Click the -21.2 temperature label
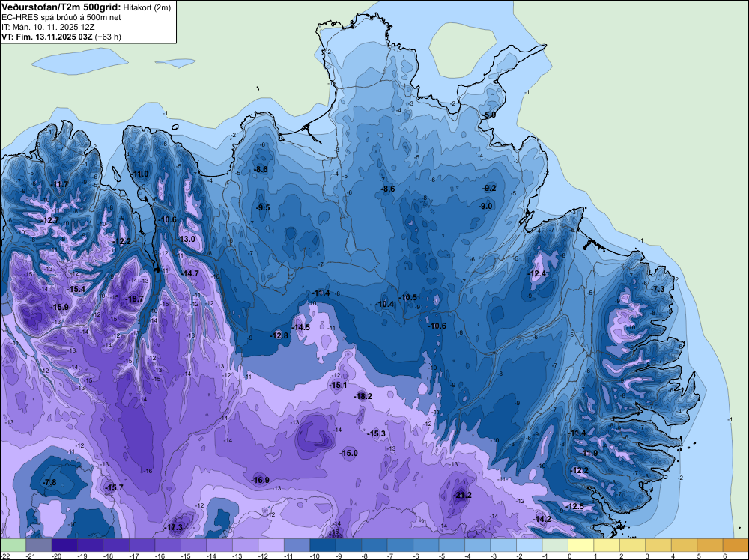This screenshot has width=749, height=560. click(462, 495)
